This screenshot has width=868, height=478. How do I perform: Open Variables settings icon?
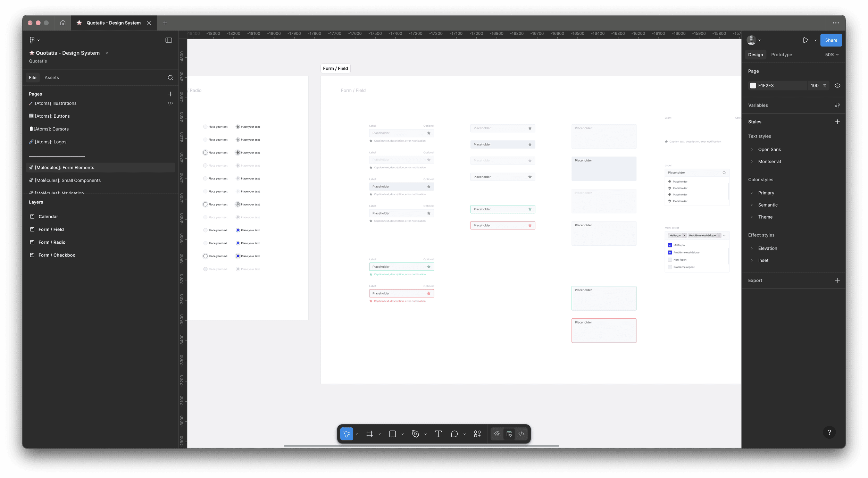[x=837, y=105]
